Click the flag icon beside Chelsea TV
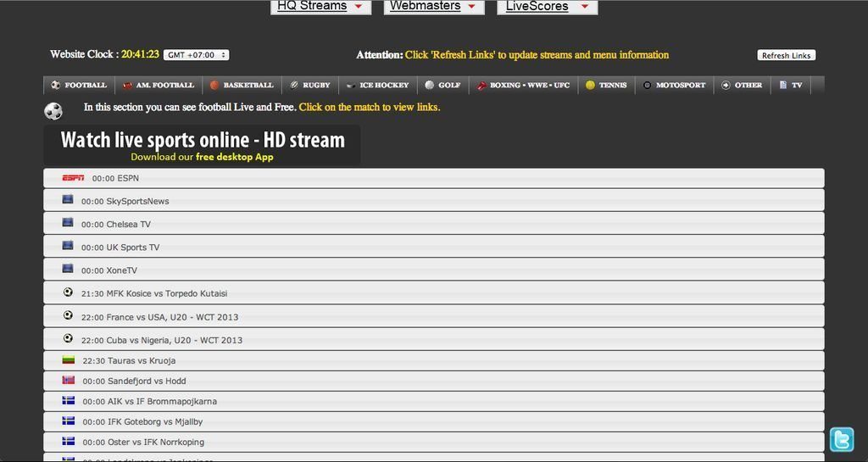Viewport: 868px width, 462px height. coord(68,222)
